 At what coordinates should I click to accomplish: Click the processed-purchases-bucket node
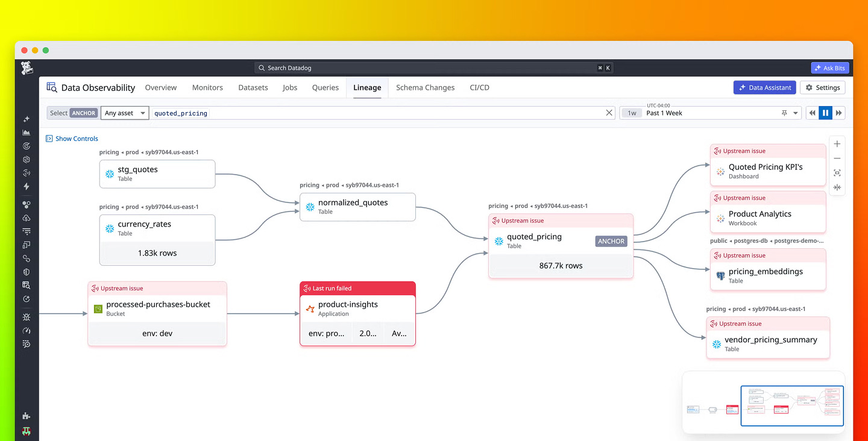(157, 313)
